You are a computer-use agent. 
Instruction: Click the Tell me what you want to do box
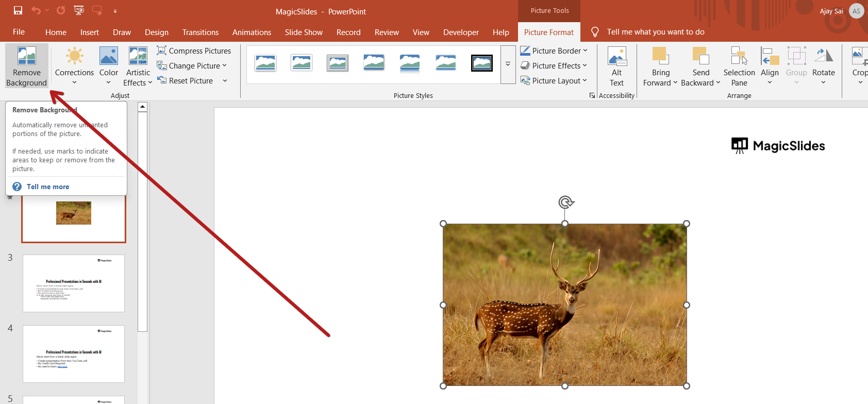point(656,32)
